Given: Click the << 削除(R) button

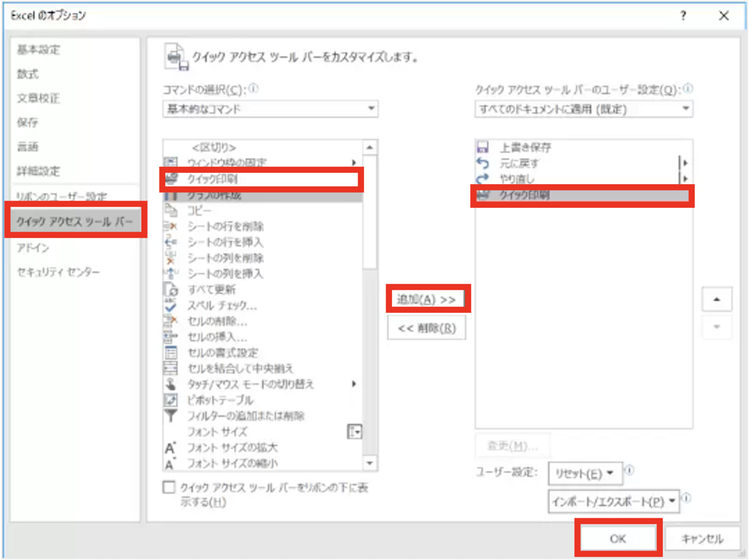Looking at the screenshot, I should coord(427,328).
